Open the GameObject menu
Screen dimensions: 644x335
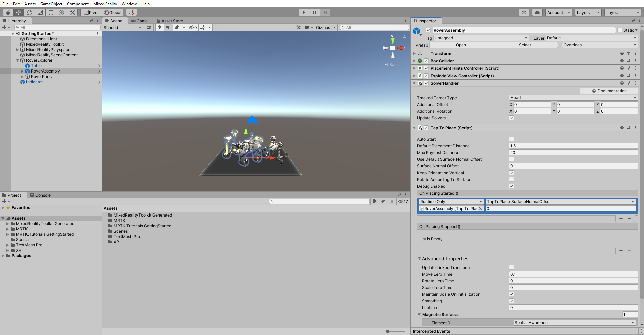[51, 4]
